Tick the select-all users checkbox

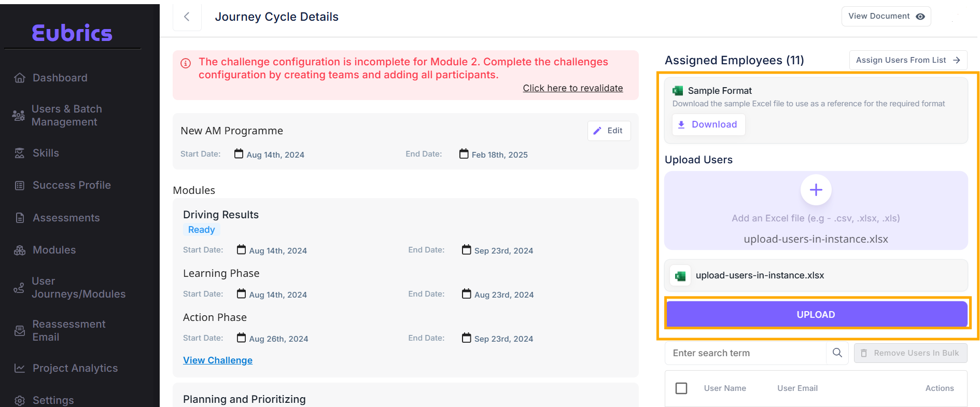[x=681, y=388]
